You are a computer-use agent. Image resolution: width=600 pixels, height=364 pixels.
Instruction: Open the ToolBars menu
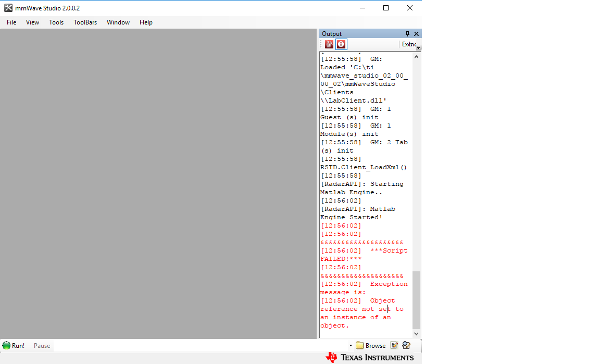pos(85,22)
